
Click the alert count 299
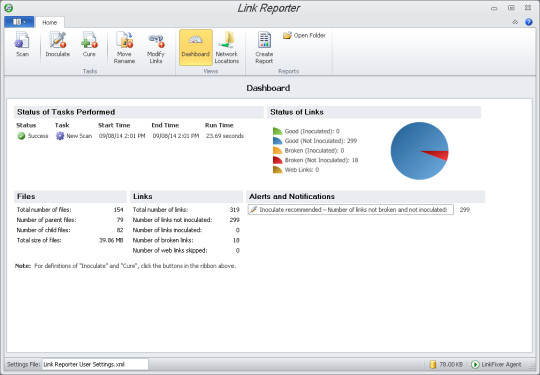(x=465, y=210)
